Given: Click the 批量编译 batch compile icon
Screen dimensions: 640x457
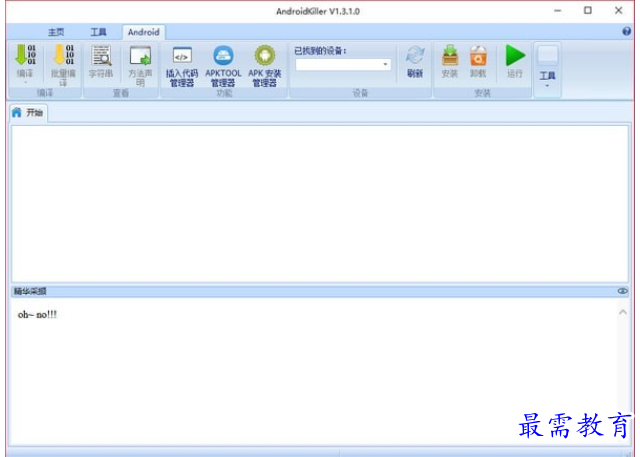Looking at the screenshot, I should [x=64, y=55].
